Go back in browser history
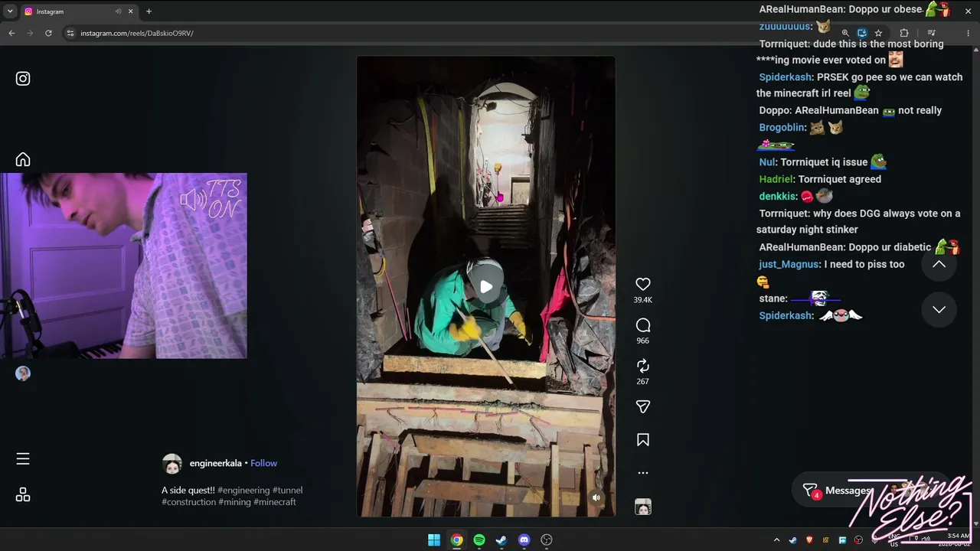Image resolution: width=980 pixels, height=551 pixels. 11,33
